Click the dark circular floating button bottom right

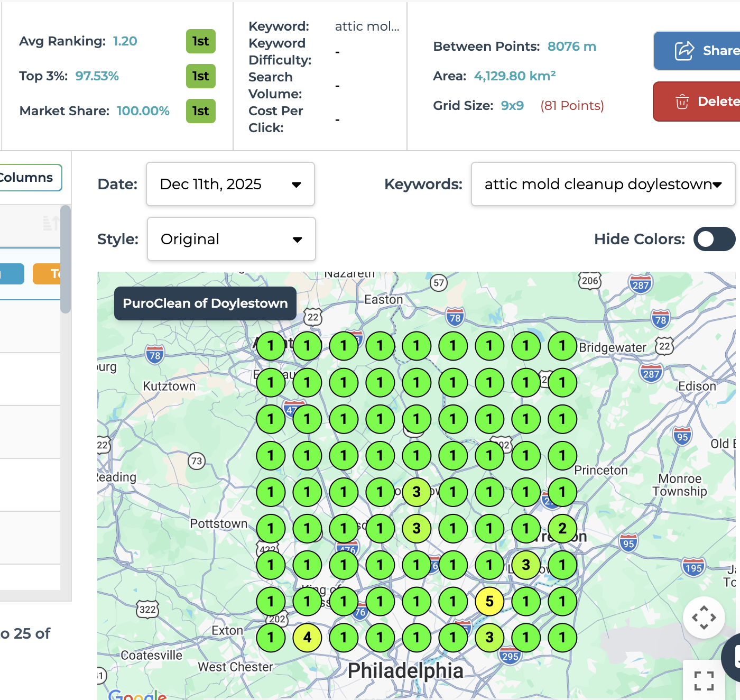point(735,658)
